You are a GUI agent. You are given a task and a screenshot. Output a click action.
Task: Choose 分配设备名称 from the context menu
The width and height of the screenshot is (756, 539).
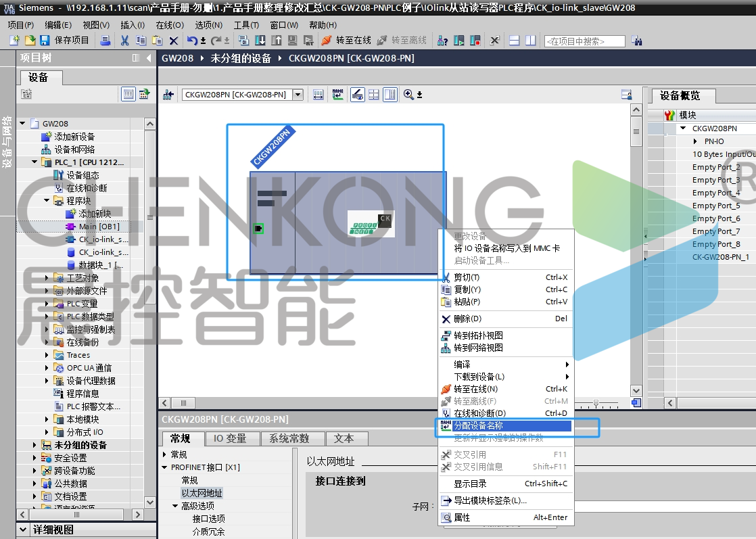[x=478, y=426]
